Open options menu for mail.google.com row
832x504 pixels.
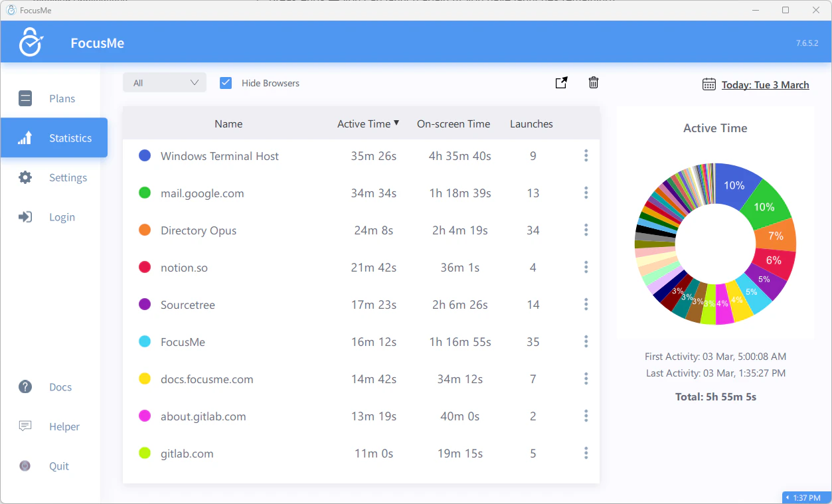(586, 193)
